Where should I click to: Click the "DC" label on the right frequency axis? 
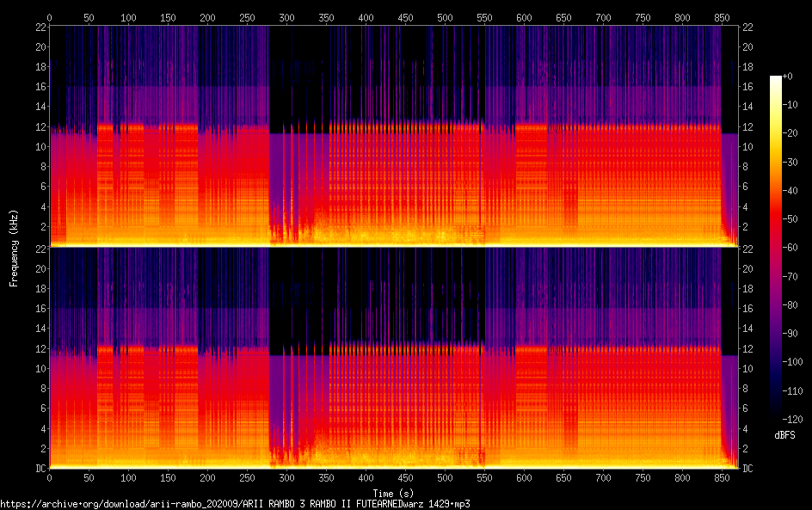coord(747,469)
